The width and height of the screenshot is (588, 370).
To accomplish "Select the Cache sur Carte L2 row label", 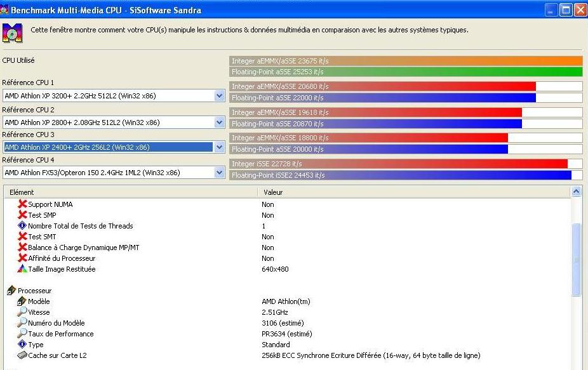I will 57,355.
